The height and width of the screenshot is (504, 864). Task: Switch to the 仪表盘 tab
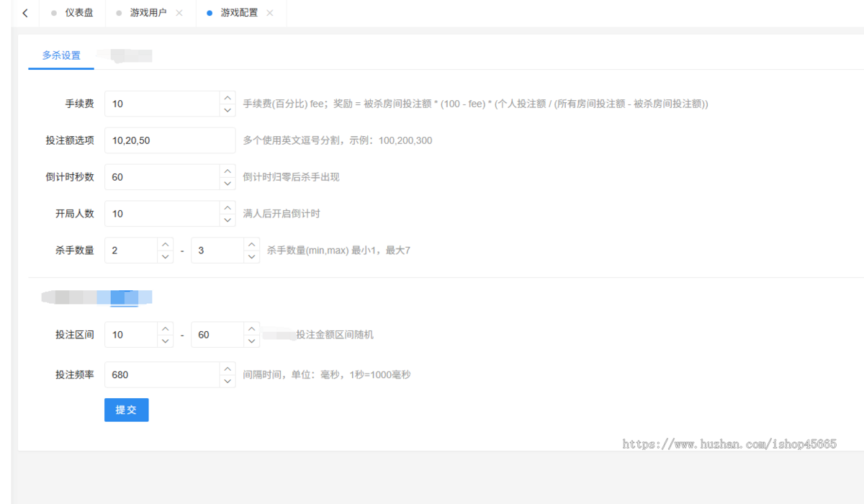[x=72, y=13]
